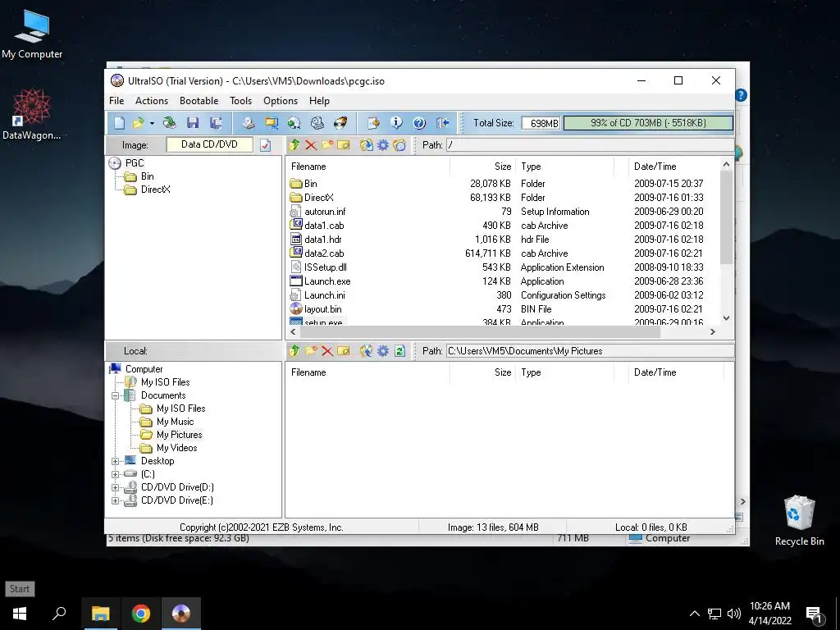Click the Image Info 'i' icon
Screen dimensions: 840x630
pyautogui.click(x=396, y=123)
